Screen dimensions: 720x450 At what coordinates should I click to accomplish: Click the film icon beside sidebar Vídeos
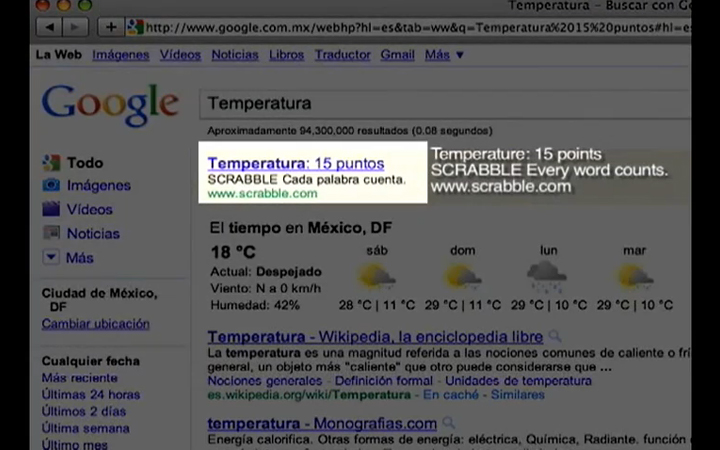click(x=51, y=208)
